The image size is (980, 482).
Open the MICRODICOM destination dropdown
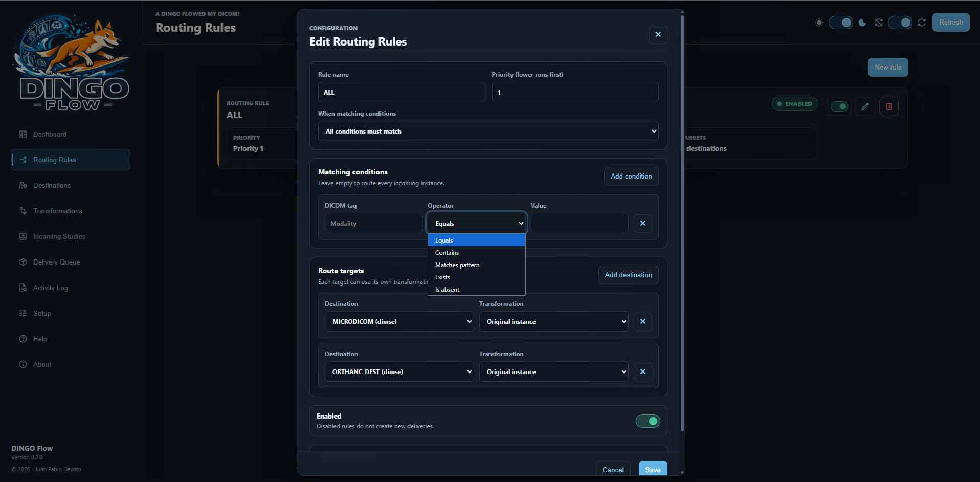(x=399, y=321)
